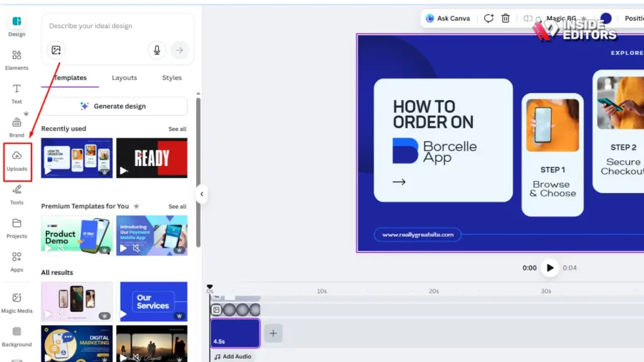The height and width of the screenshot is (362, 644).
Task: Click the flip icon in top toolbar
Action: (x=528, y=18)
